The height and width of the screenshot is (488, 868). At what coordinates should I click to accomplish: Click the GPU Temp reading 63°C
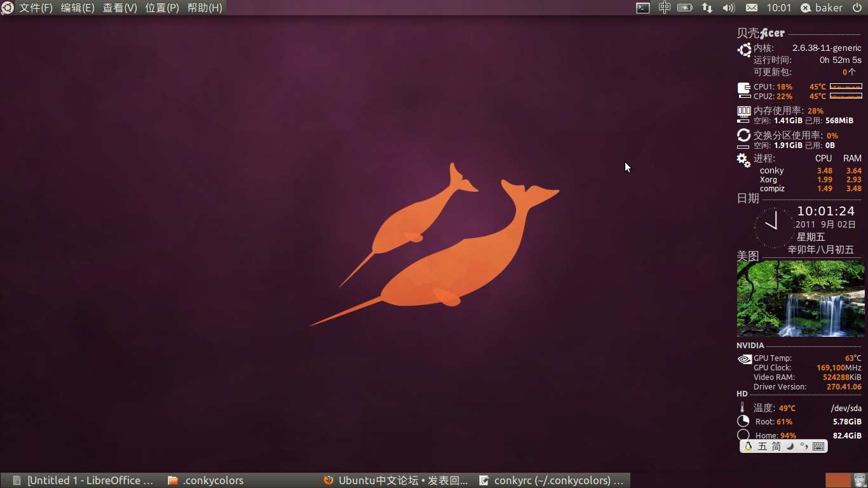point(853,358)
